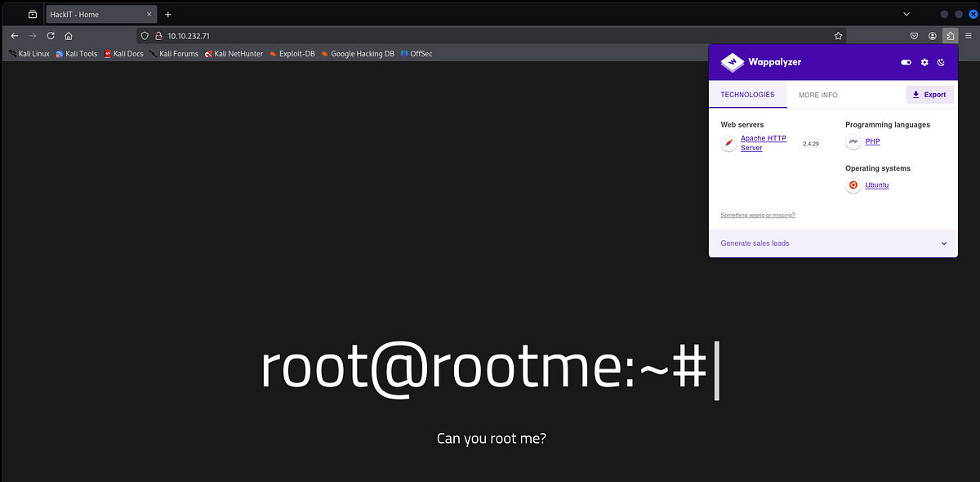The height and width of the screenshot is (482, 980).
Task: Open Apache HTTP Server link
Action: click(764, 143)
